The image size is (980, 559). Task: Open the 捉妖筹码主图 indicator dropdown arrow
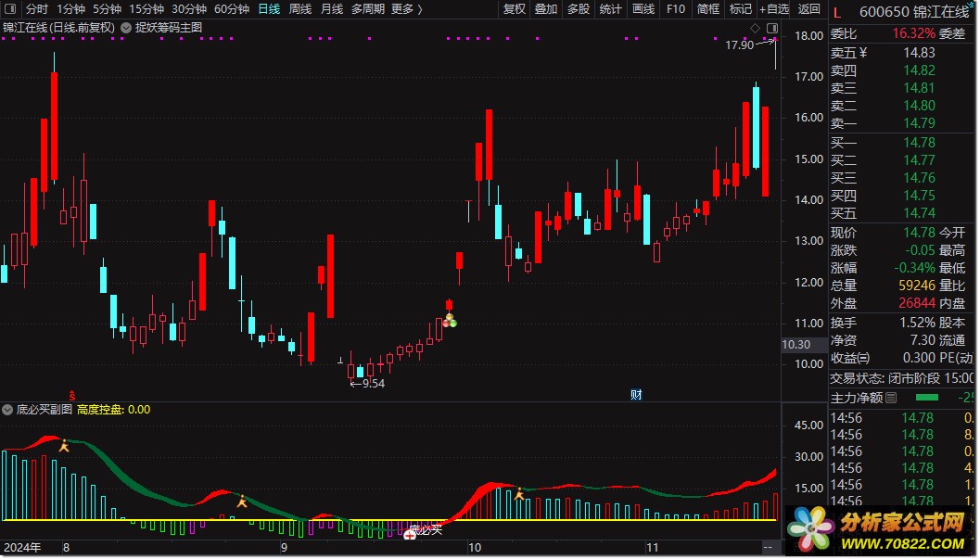point(125,28)
